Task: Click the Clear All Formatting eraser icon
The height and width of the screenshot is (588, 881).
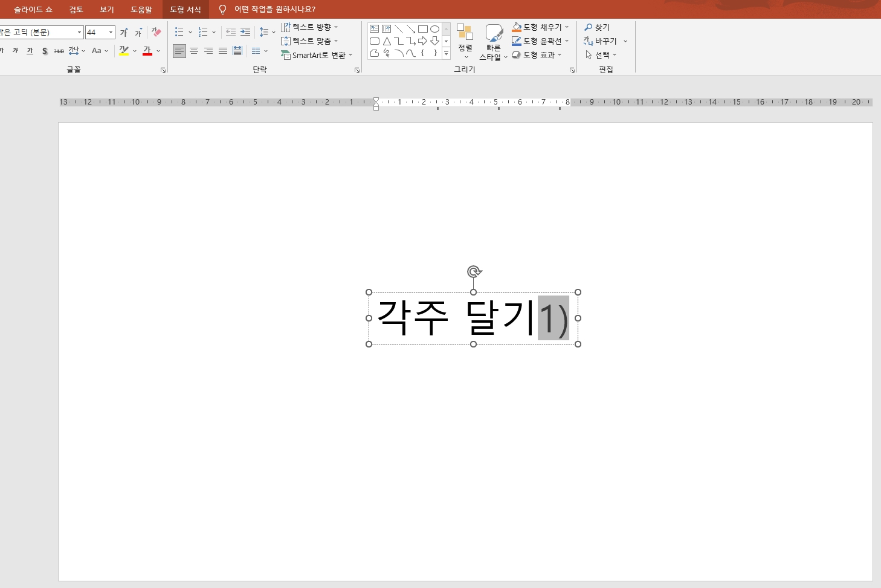Action: coord(156,31)
